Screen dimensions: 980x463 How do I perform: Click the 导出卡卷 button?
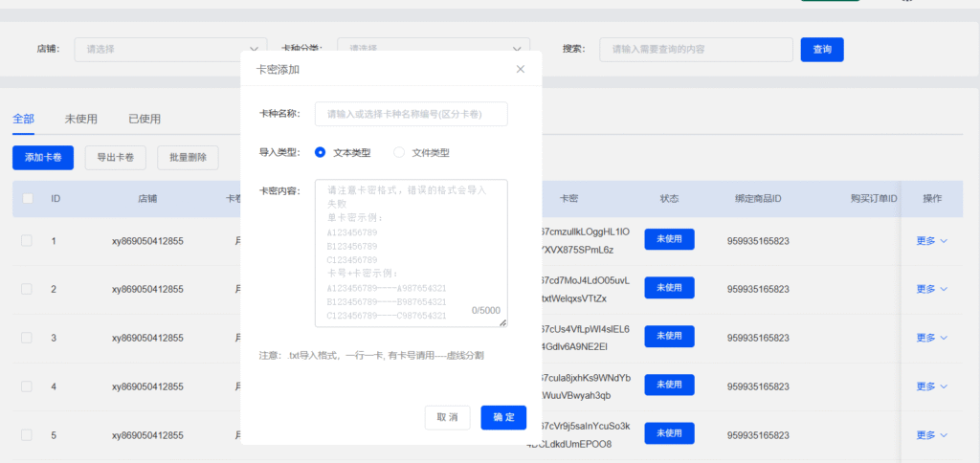116,158
